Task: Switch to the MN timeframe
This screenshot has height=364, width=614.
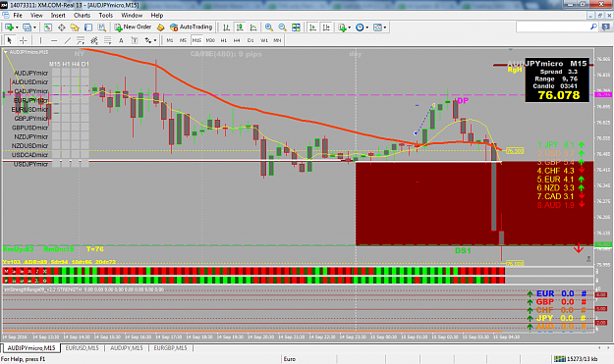Action: pos(278,40)
